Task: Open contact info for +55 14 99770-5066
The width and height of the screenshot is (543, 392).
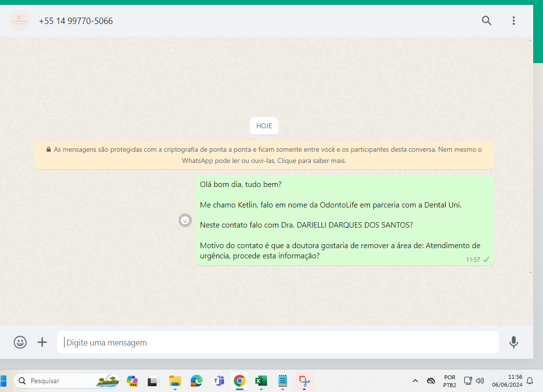Action: (76, 21)
